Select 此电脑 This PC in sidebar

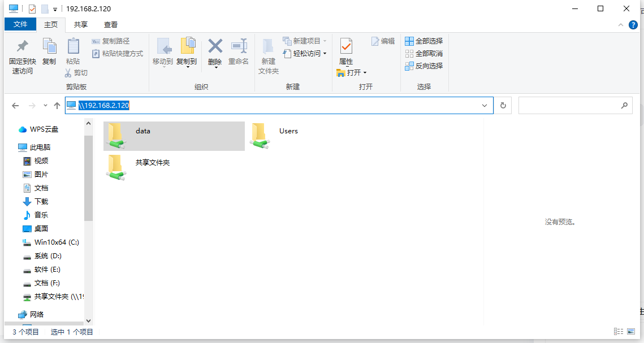[34, 147]
